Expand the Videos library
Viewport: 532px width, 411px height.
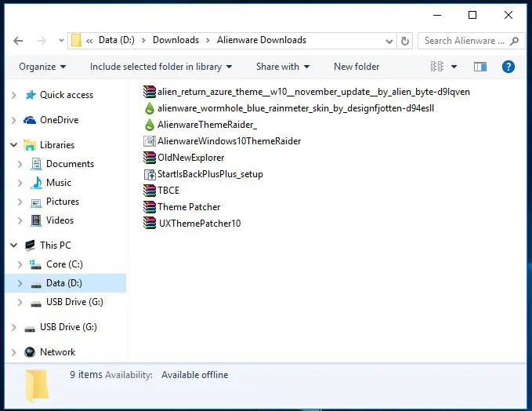point(20,220)
